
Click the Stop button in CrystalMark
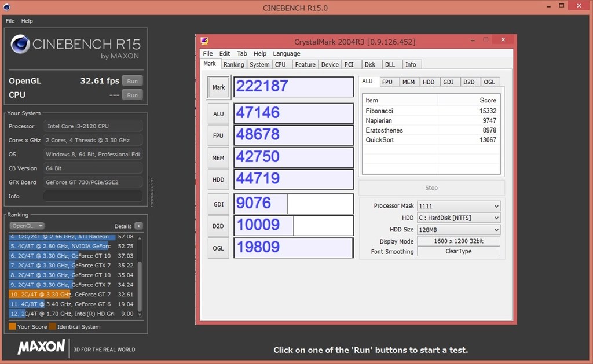coord(431,188)
